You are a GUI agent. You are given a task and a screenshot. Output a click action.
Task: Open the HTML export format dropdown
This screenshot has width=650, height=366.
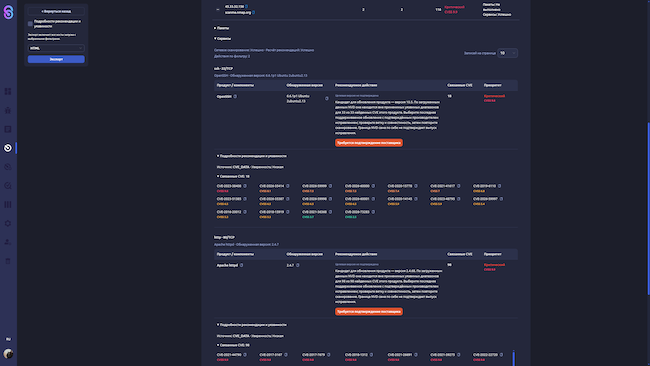(x=56, y=48)
